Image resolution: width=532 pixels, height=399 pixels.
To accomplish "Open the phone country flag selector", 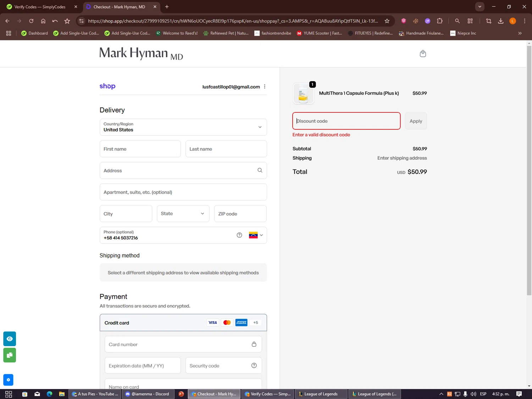I will pyautogui.click(x=256, y=235).
